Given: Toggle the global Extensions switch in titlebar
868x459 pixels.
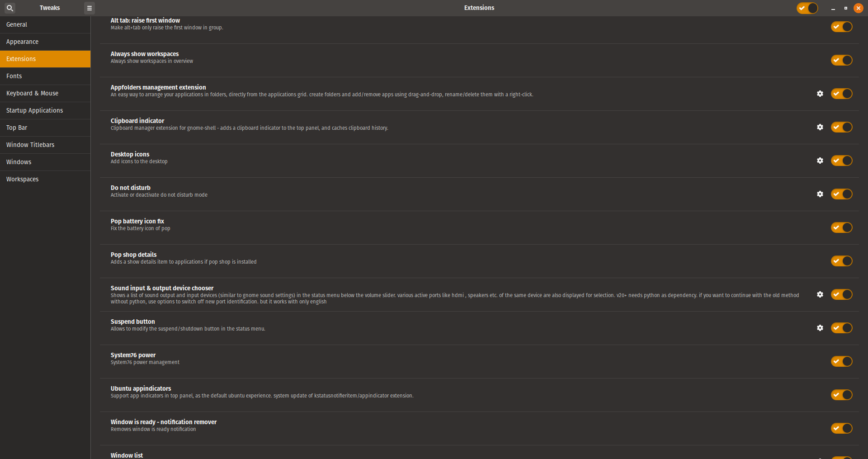Looking at the screenshot, I should [x=807, y=8].
